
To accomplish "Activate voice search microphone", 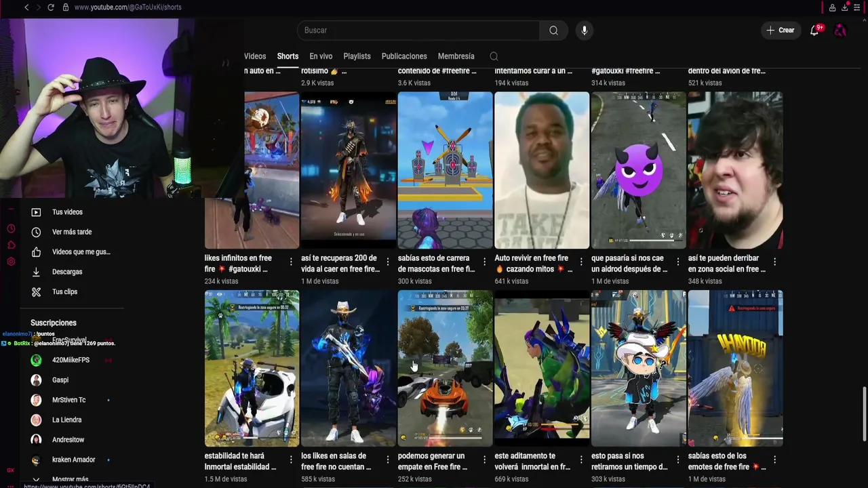I will [584, 30].
